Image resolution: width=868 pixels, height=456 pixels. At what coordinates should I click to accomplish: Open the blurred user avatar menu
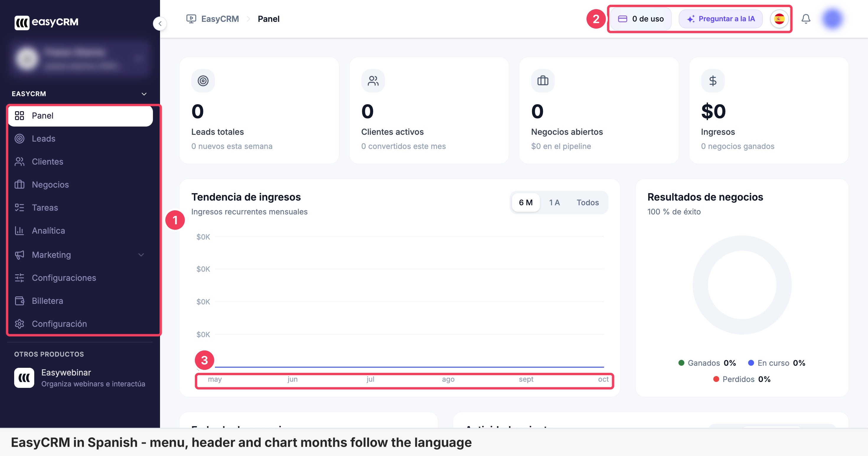click(832, 19)
